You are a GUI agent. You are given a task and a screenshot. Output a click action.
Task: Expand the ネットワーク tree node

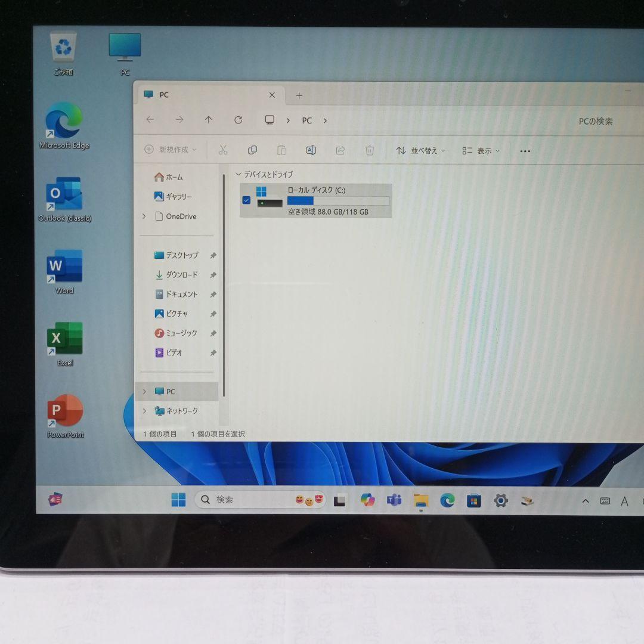click(144, 411)
